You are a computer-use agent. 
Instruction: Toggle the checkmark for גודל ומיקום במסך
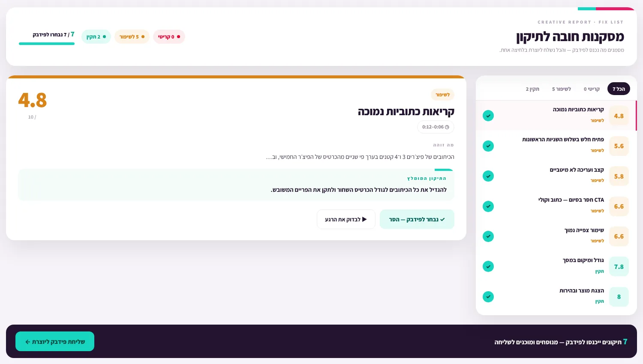click(x=488, y=266)
